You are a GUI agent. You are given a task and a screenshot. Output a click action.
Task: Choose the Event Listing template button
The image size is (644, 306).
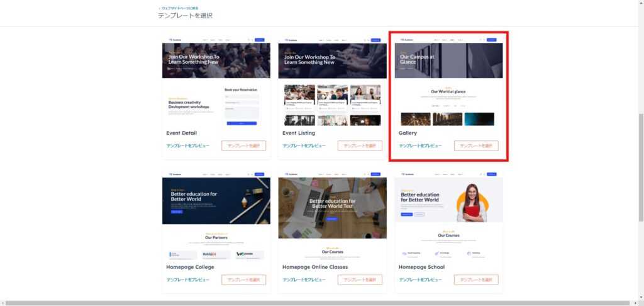point(360,145)
